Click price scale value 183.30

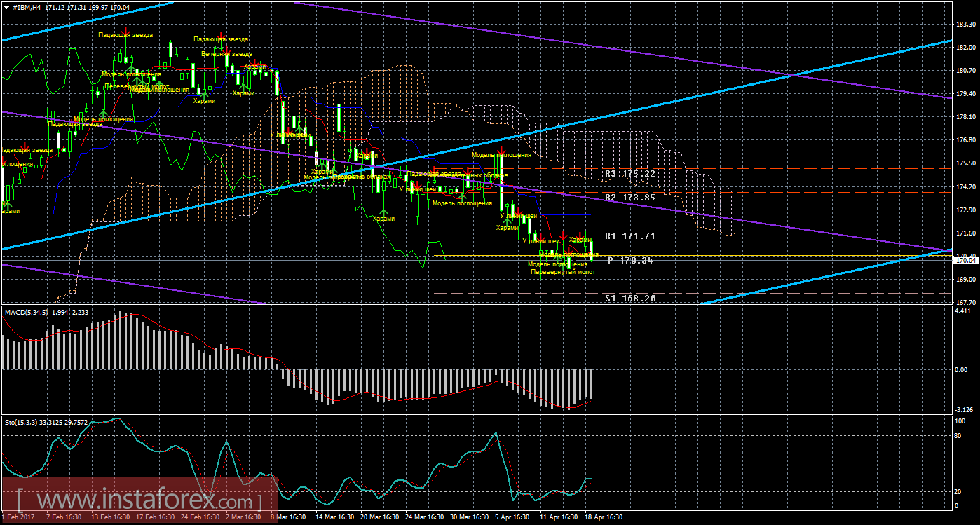click(x=966, y=24)
